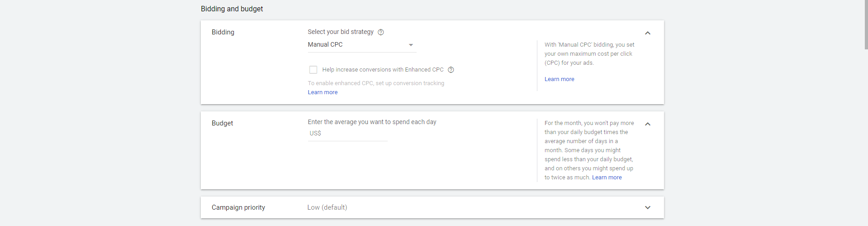The width and height of the screenshot is (868, 226).
Task: Open help icon for bid strategy
Action: 381,32
